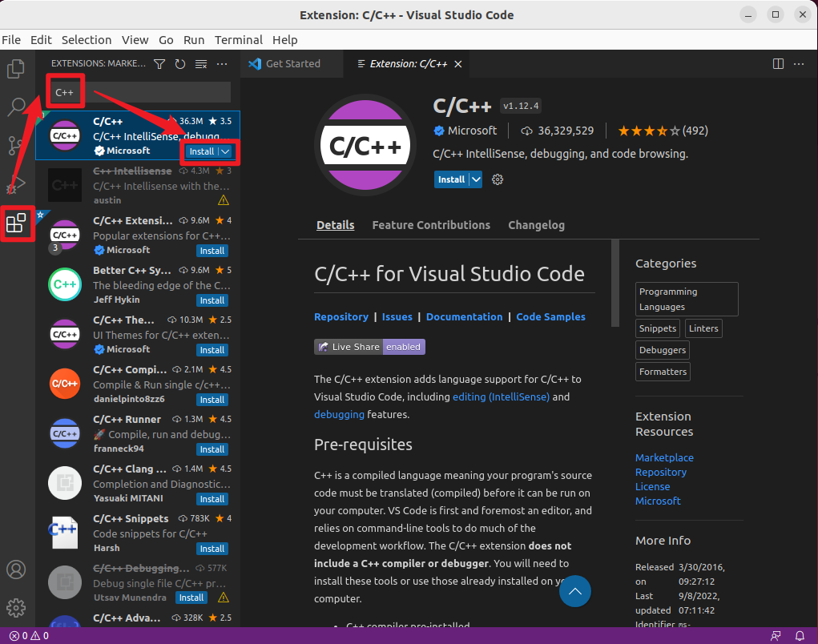
Task: Open the Terminal menu
Action: click(238, 39)
